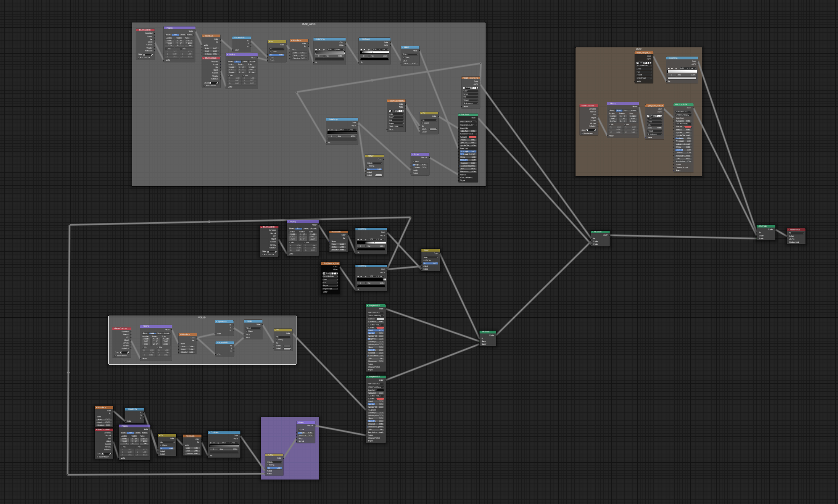Screen dimensions: 838x504
Task: Collapse the DUST Mapping node
Action: click(609, 104)
